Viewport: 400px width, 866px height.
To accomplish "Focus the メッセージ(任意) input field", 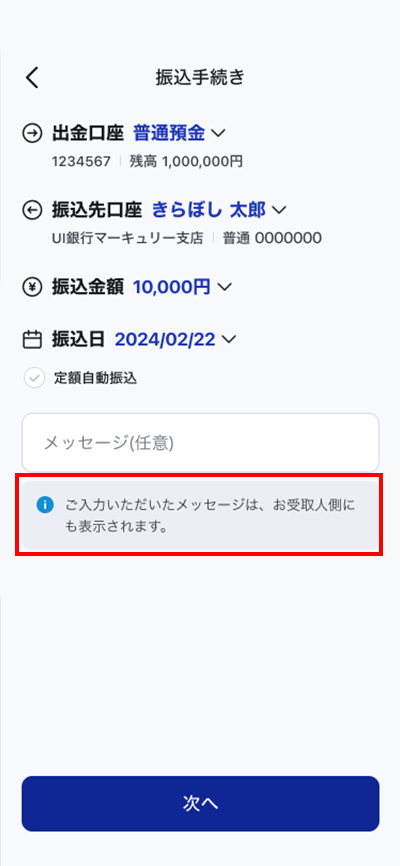I will (x=201, y=442).
